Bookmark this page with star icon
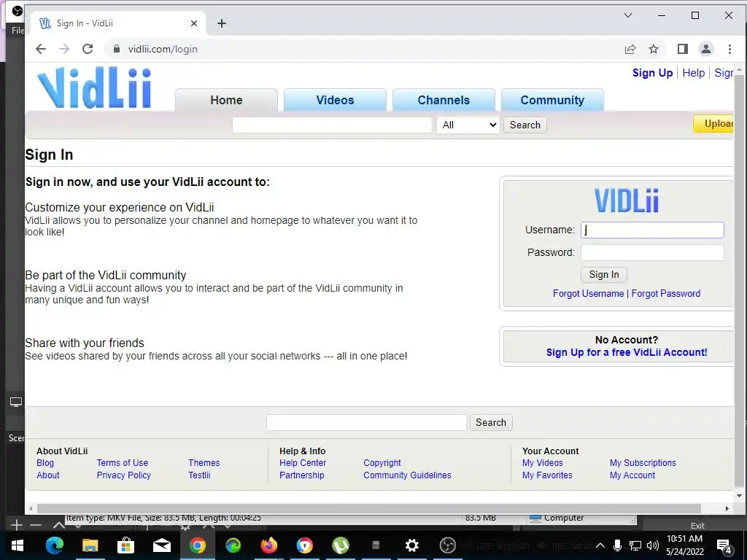Screen dimensions: 747x560 pyautogui.click(x=654, y=49)
